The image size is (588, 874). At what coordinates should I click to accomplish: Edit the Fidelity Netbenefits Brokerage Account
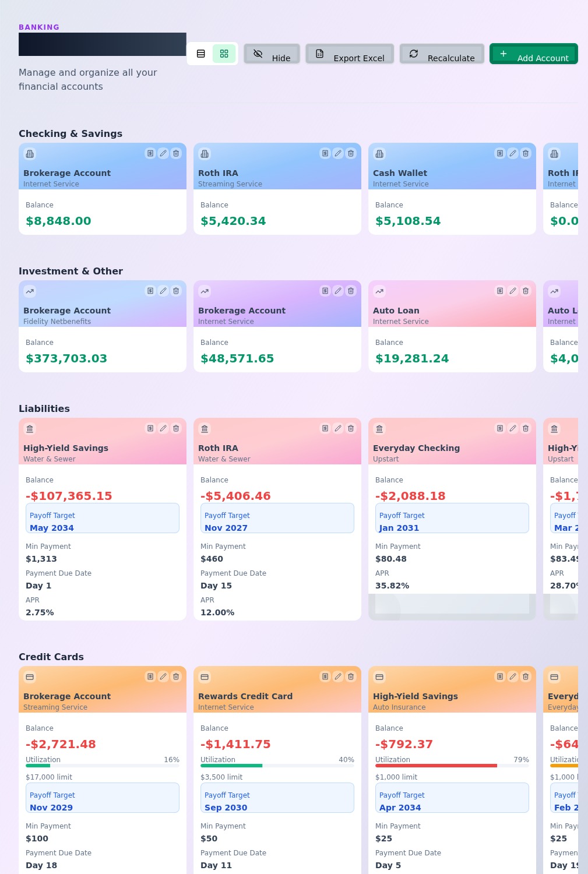pyautogui.click(x=163, y=291)
